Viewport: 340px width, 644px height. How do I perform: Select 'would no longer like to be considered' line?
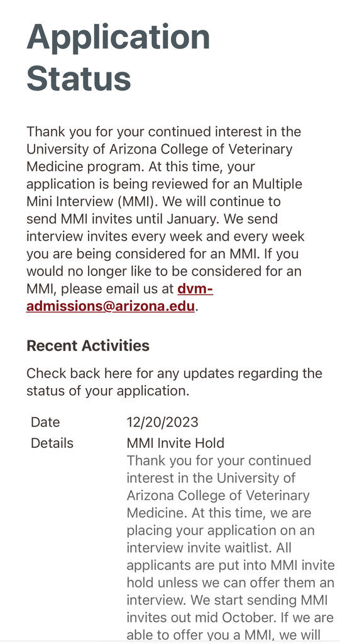click(x=164, y=272)
